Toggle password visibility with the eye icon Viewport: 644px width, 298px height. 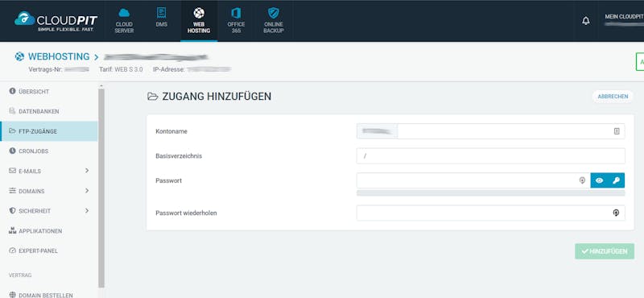[599, 180]
